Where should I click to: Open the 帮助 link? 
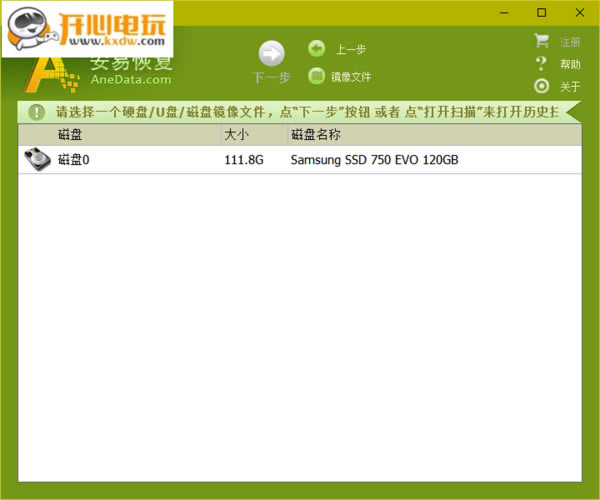click(x=570, y=64)
